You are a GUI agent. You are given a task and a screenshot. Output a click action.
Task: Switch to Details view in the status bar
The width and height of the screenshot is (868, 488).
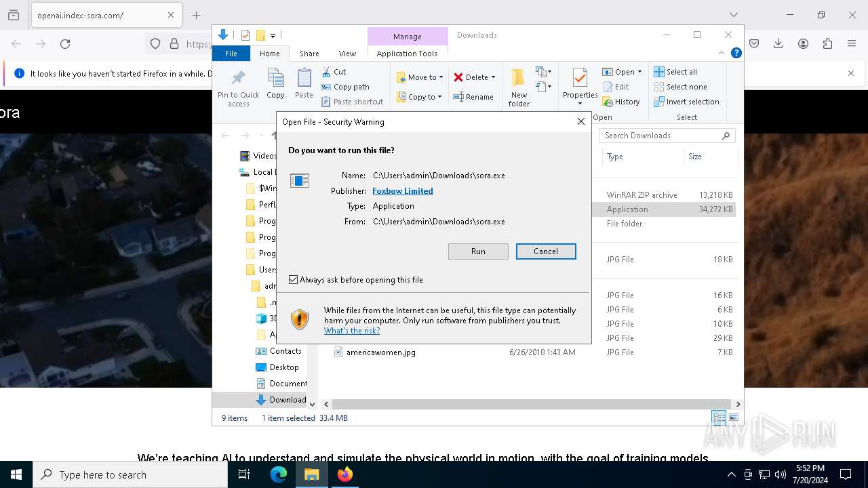(719, 418)
